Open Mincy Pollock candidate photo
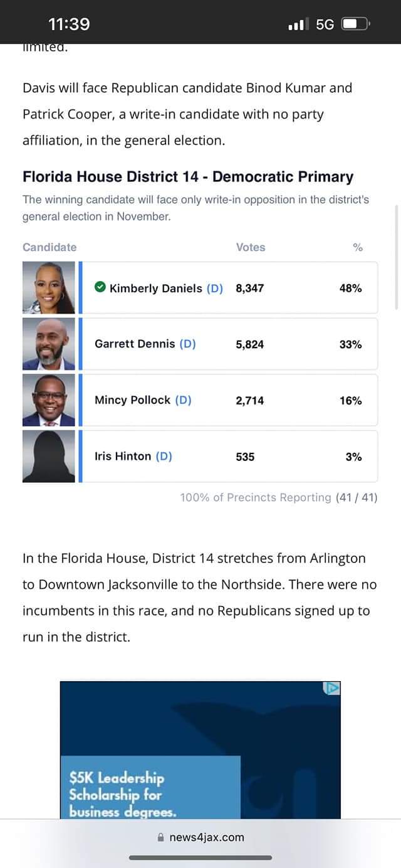The height and width of the screenshot is (868, 401). 48,400
